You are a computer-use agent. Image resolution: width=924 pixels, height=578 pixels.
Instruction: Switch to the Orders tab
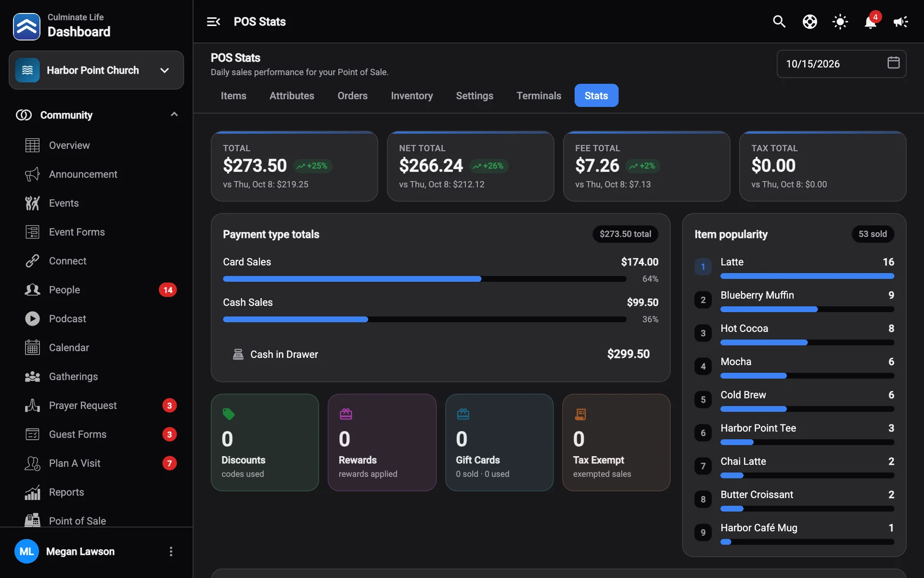click(x=352, y=96)
